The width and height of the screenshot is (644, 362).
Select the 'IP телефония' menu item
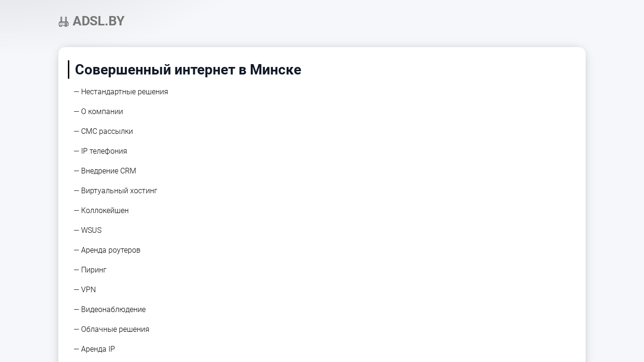pyautogui.click(x=104, y=151)
